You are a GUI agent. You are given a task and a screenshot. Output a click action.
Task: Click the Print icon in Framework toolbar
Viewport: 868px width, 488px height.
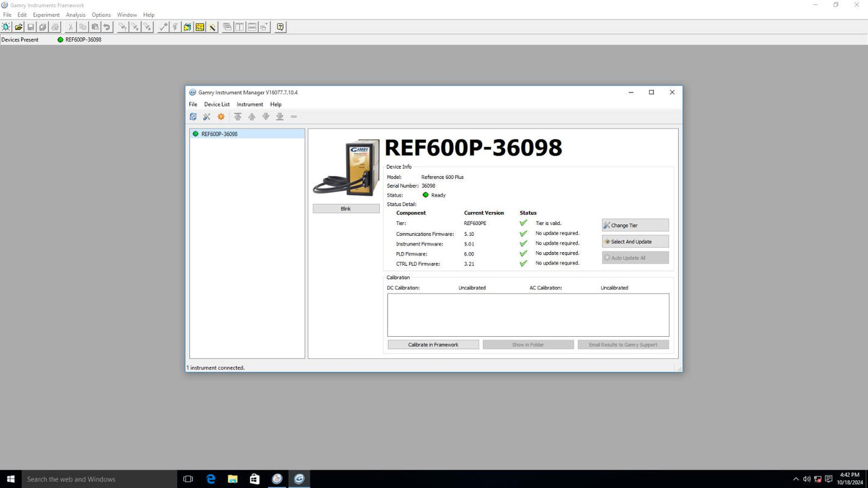pos(55,27)
